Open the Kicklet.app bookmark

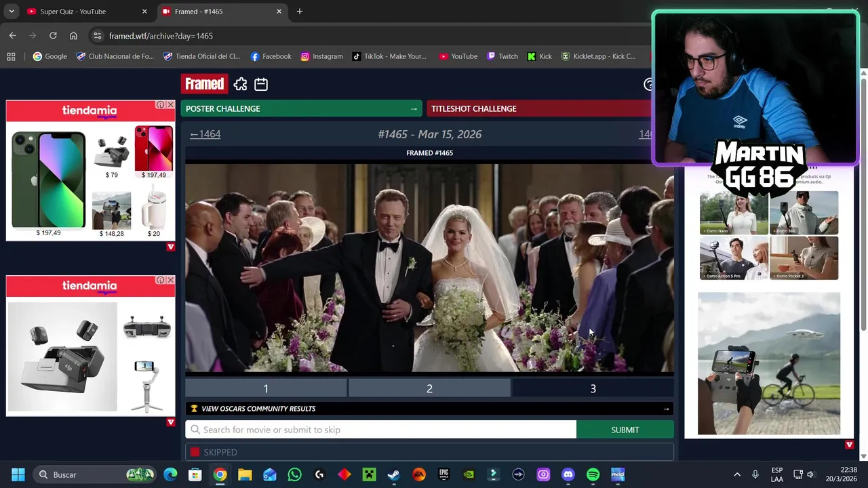click(x=598, y=56)
